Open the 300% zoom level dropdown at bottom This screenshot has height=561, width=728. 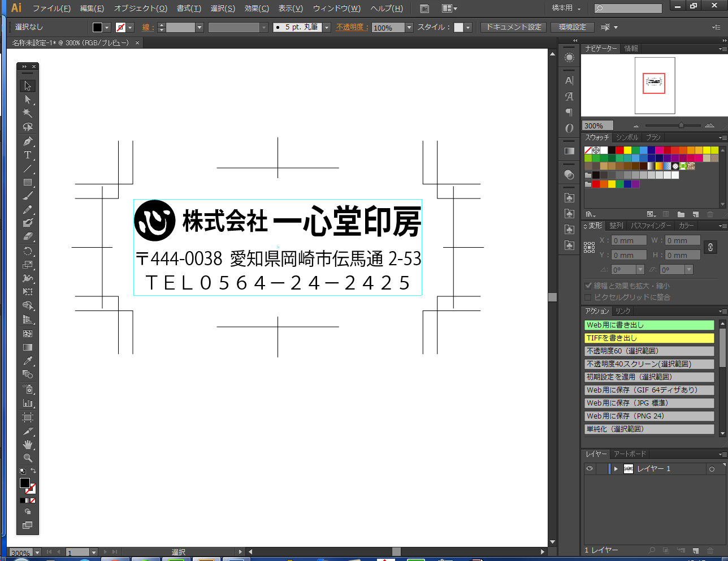click(37, 553)
